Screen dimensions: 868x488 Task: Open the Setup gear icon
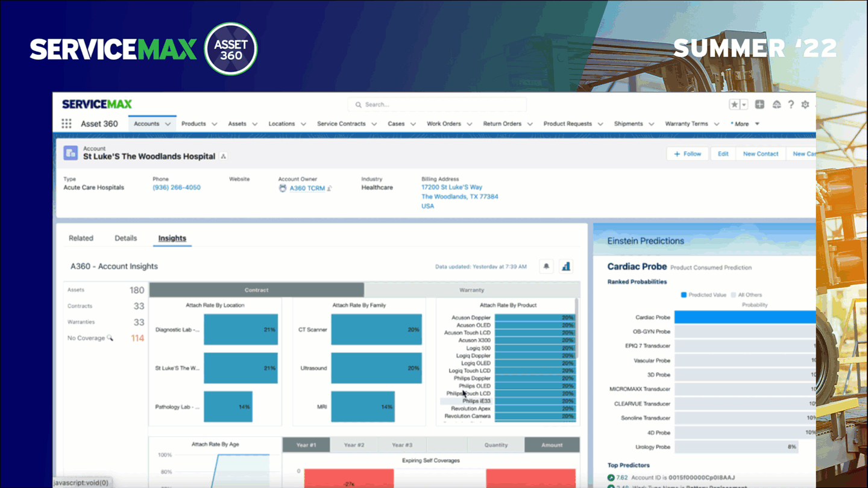click(805, 104)
